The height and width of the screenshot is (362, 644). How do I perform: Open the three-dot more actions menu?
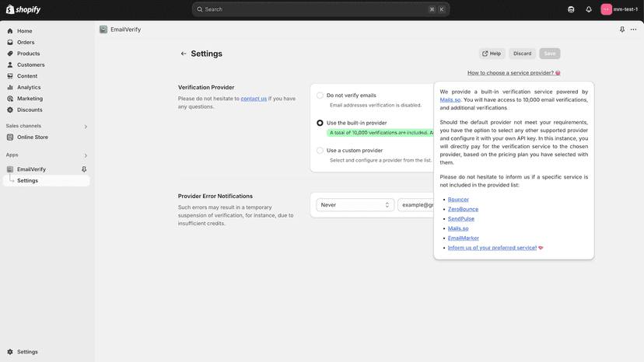pyautogui.click(x=634, y=30)
